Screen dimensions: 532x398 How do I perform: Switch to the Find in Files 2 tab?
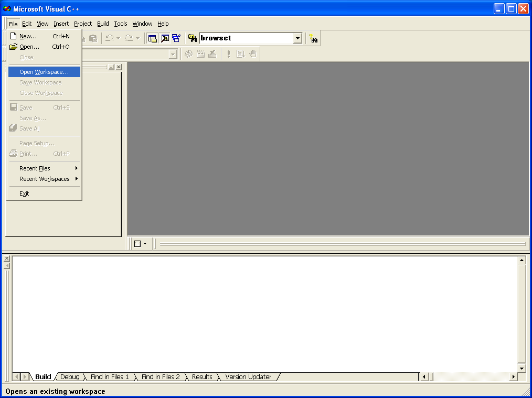pos(161,377)
